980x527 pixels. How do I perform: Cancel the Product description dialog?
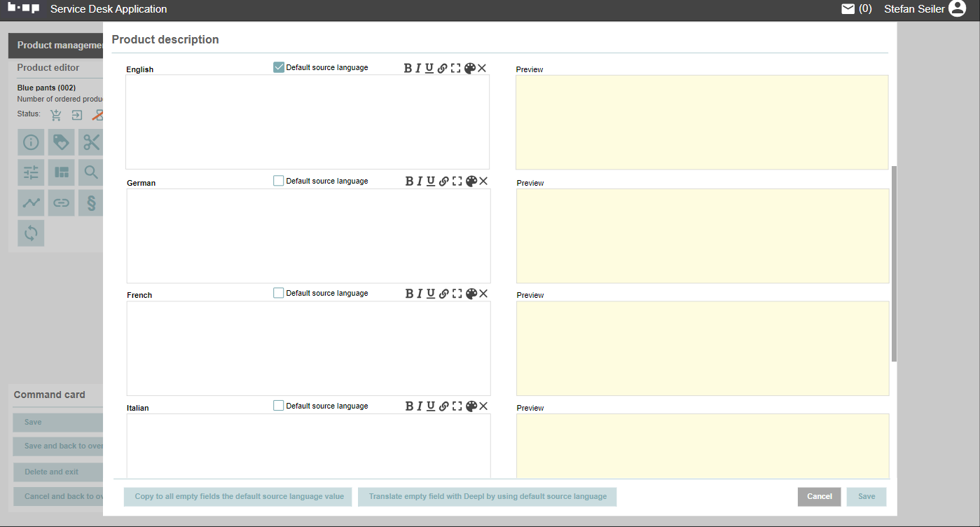820,497
